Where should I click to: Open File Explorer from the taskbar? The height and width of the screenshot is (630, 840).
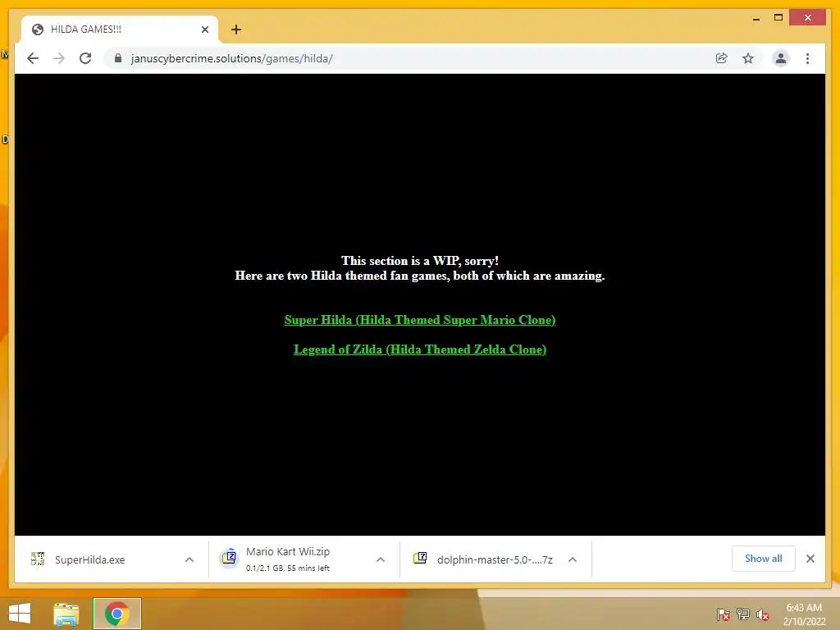click(66, 614)
